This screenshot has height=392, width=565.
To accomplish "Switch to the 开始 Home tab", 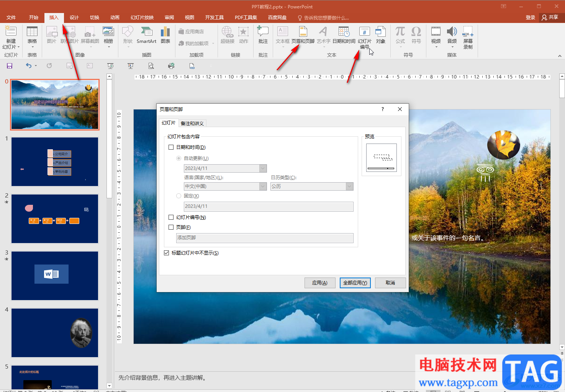I will pyautogui.click(x=34, y=18).
